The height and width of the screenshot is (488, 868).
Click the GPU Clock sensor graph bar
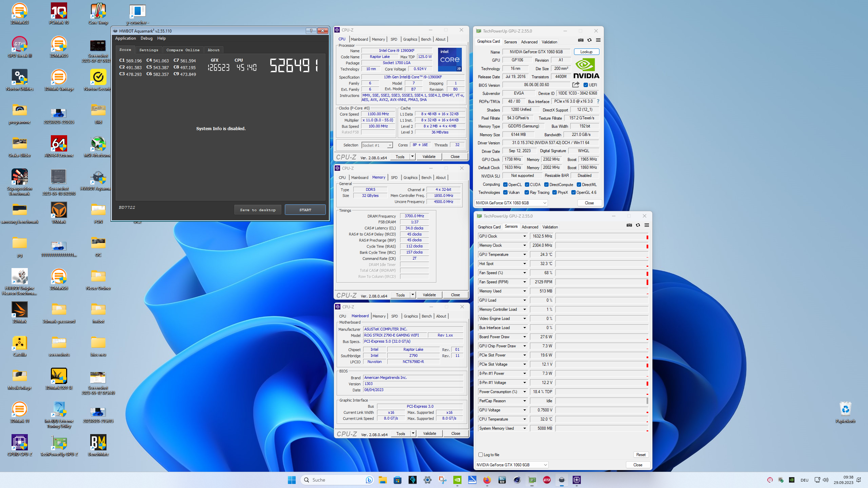[x=602, y=236]
